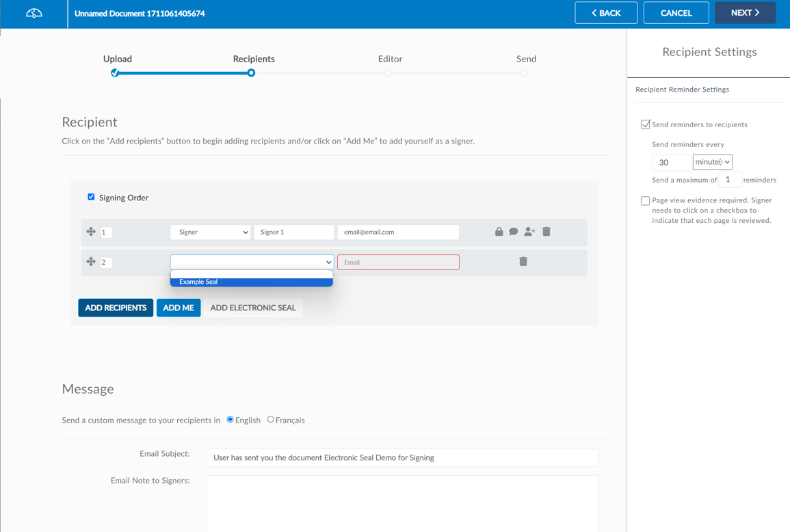The height and width of the screenshot is (532, 790).
Task: Enable the Page view evidence required checkbox
Action: coord(645,201)
